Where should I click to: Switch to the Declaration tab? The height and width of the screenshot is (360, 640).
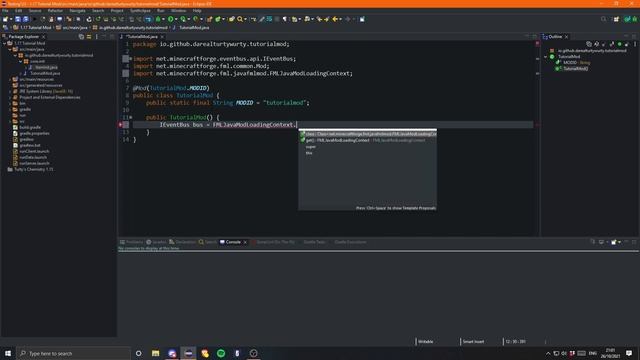182,242
